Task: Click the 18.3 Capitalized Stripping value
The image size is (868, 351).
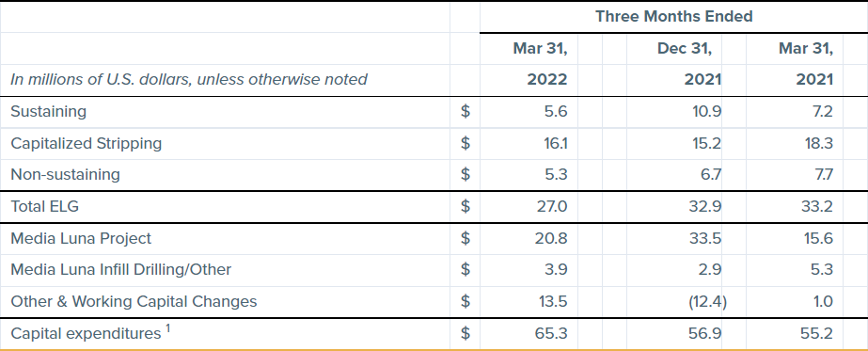Action: 819,143
